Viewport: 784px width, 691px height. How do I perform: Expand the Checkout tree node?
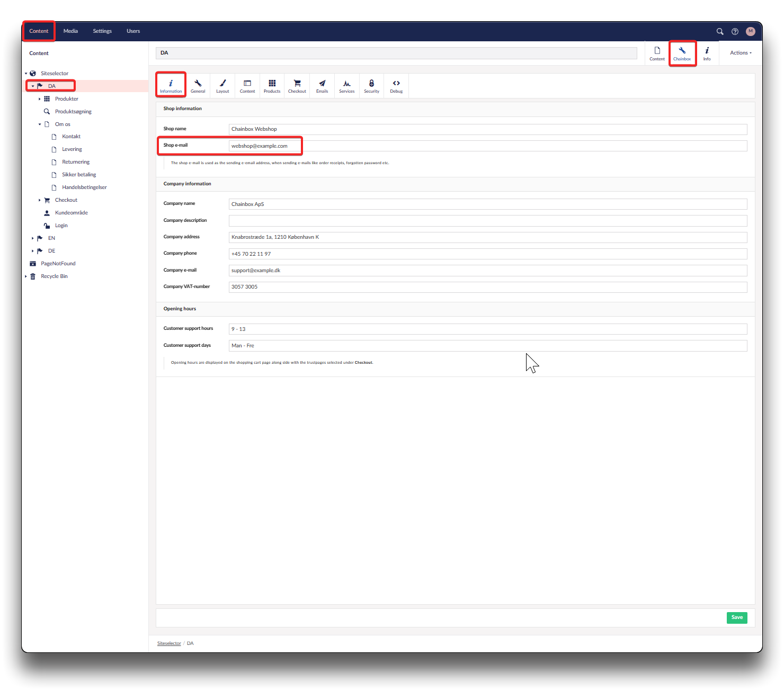[x=40, y=200]
